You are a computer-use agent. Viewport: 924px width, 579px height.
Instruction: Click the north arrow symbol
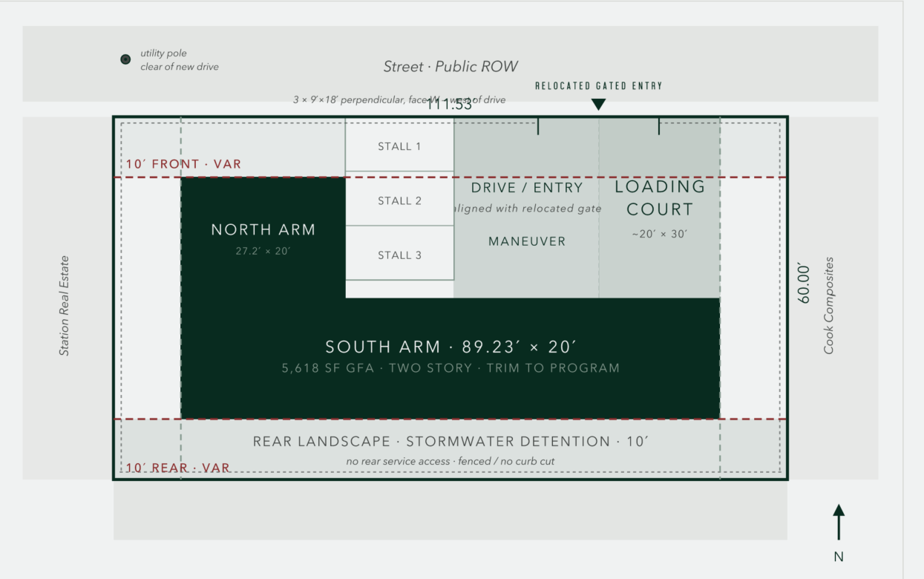(839, 523)
